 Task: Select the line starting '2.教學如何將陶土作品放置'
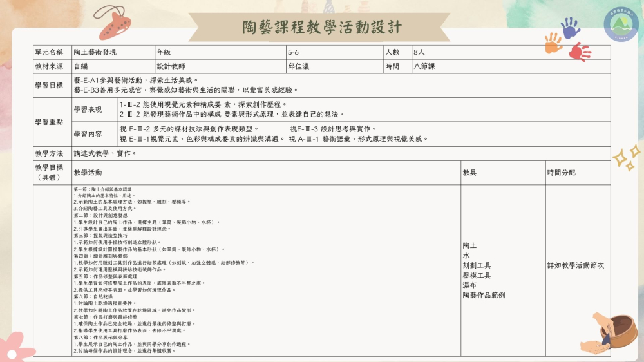(135, 310)
